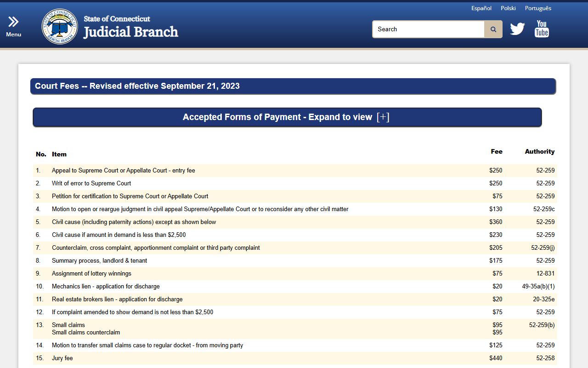Click the Fee column header

pyautogui.click(x=496, y=151)
